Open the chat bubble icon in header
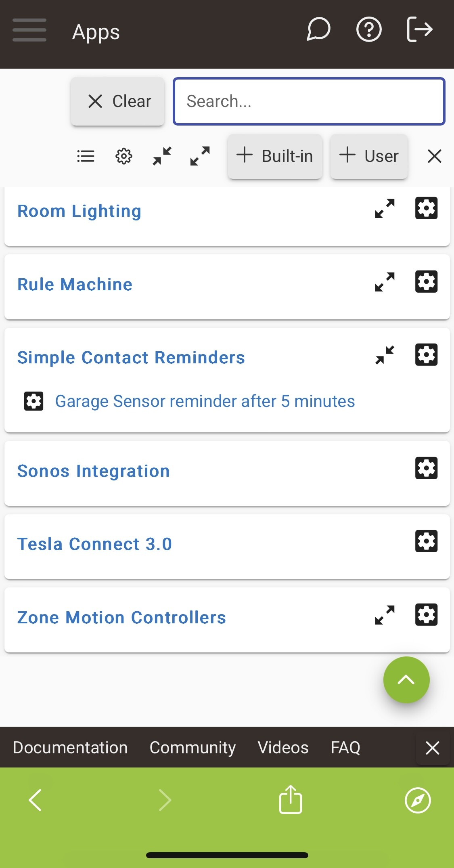The height and width of the screenshot is (868, 454). [x=318, y=29]
